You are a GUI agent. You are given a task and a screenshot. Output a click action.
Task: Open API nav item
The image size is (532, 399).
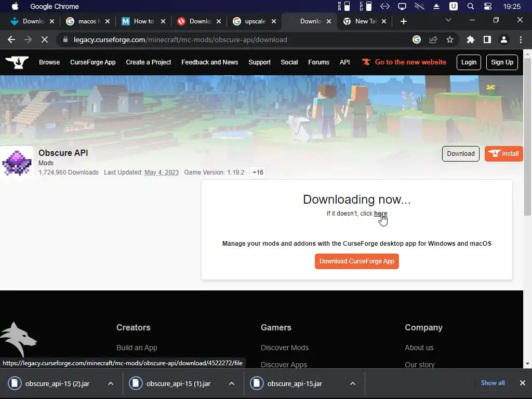tap(345, 62)
